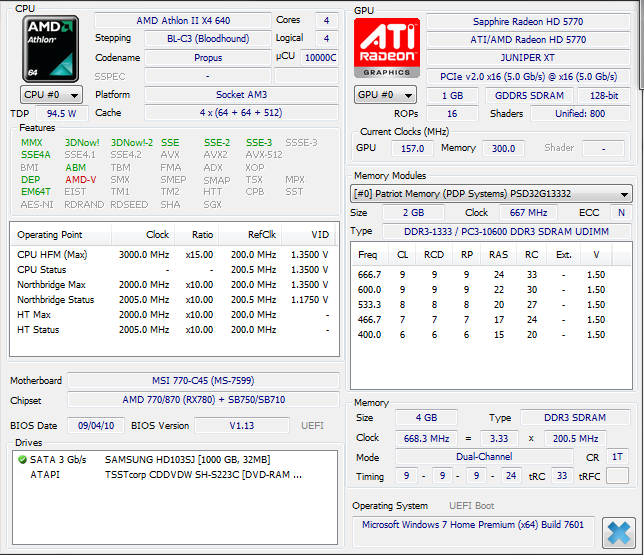Click the AMD 770/870 chipset field
The image size is (644, 555).
tap(203, 399)
